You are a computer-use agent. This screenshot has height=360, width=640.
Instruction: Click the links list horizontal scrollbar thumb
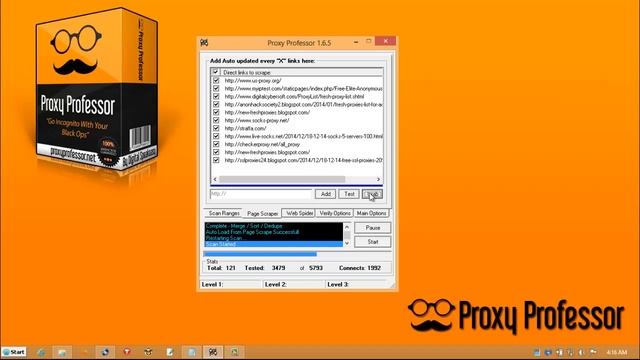tap(282, 179)
